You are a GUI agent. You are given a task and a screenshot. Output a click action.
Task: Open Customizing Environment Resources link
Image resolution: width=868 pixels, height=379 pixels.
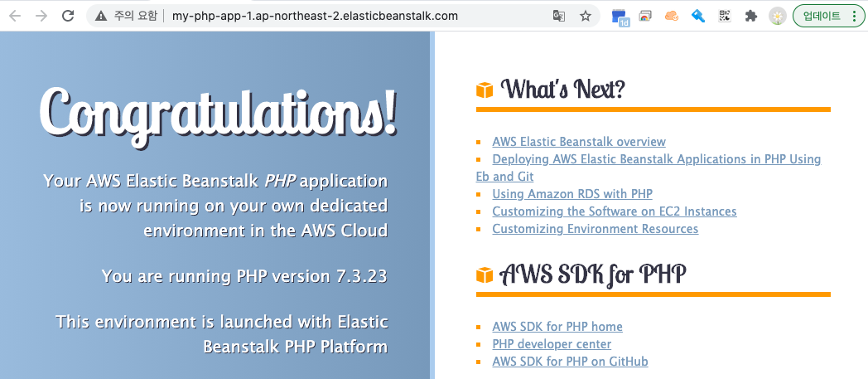coord(595,229)
